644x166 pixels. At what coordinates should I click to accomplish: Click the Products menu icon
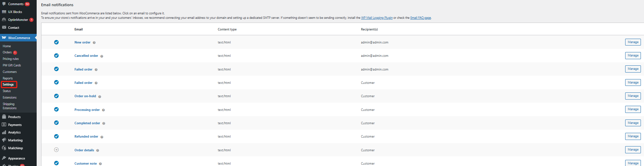[4, 117]
